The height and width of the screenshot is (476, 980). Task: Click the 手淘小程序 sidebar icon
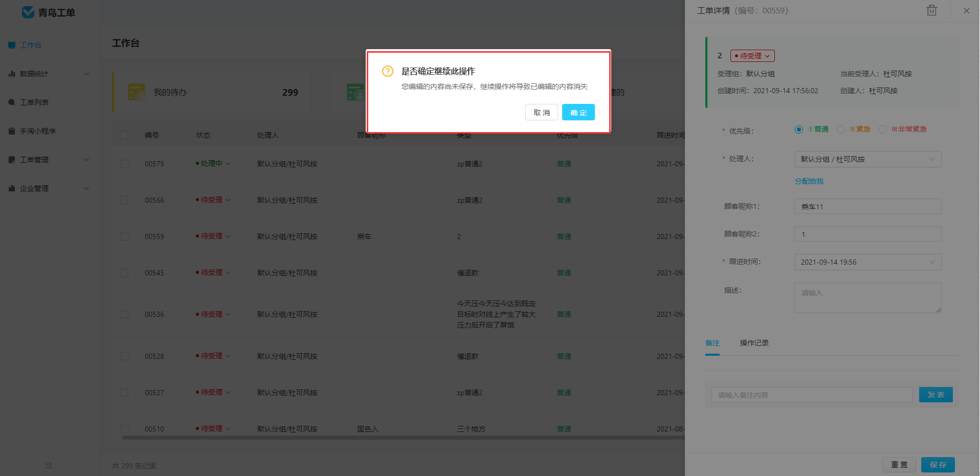12,131
